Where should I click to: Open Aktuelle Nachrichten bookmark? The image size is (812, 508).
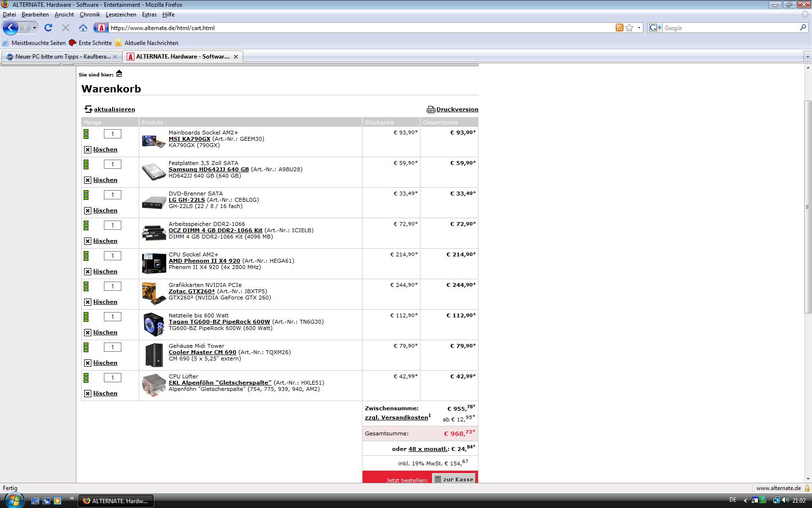[147, 43]
